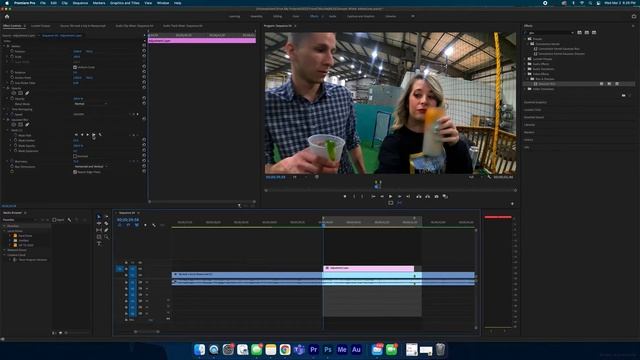Toggle Ingest checkbox in Media Browser

coord(54,220)
